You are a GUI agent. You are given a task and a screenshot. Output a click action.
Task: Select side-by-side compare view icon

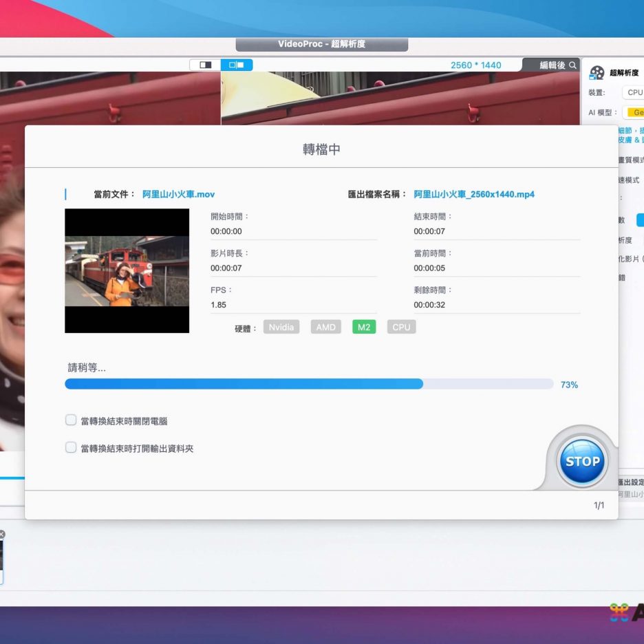[237, 65]
